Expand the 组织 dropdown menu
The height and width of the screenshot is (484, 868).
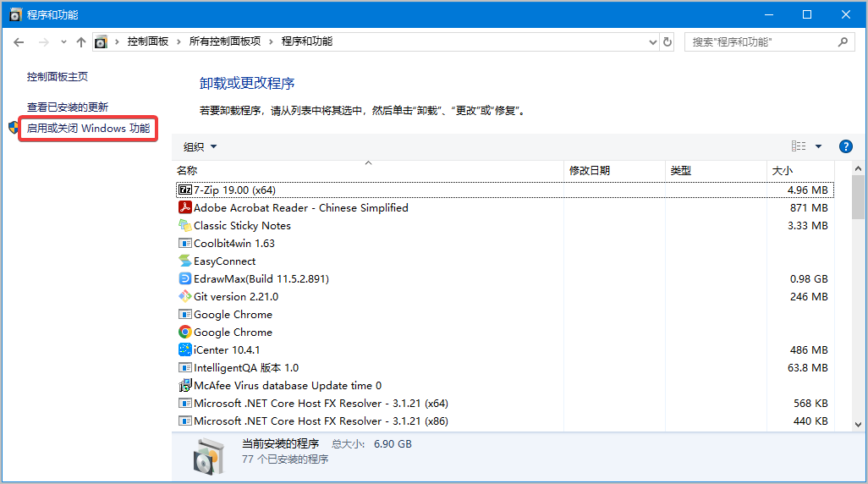pos(201,146)
